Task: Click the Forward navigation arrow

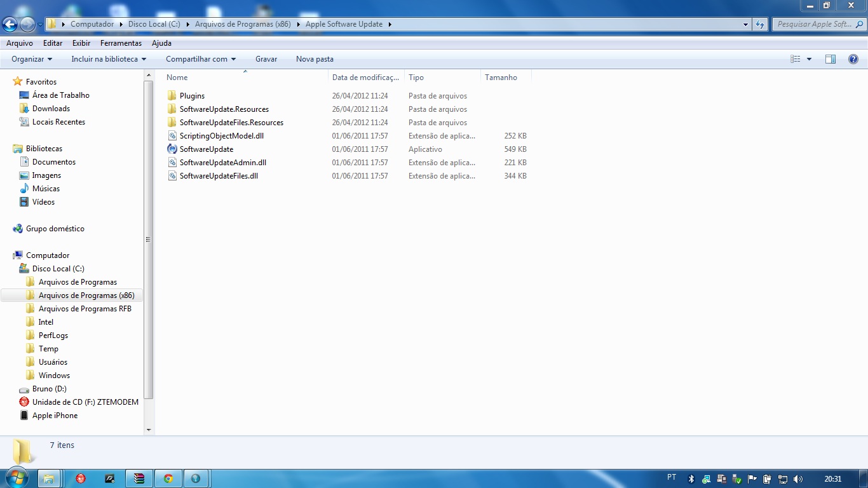Action: click(x=27, y=25)
